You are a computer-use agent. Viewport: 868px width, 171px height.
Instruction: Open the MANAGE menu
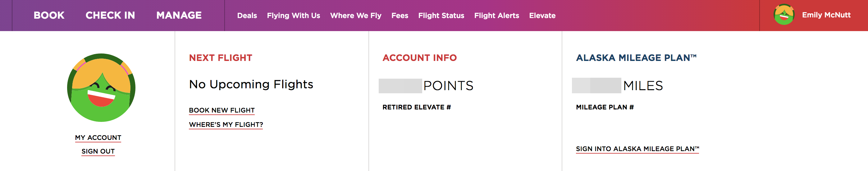coord(179,15)
